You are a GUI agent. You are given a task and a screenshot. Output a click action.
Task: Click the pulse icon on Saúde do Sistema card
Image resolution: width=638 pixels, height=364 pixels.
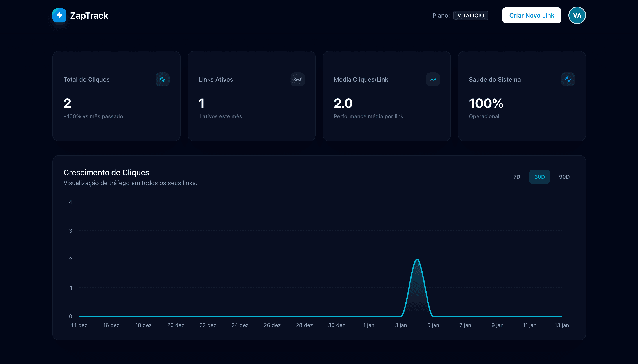(x=568, y=80)
